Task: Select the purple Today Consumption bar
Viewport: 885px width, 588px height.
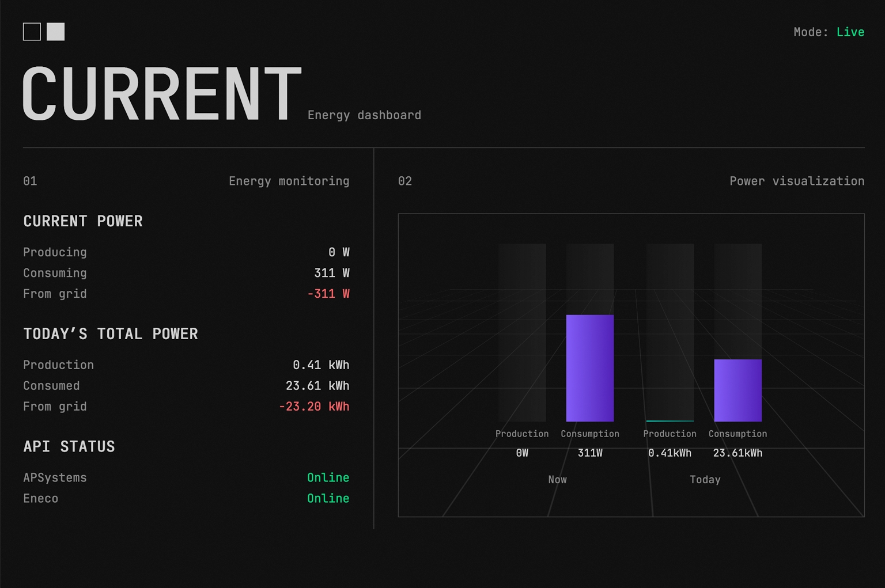Action: coord(737,390)
